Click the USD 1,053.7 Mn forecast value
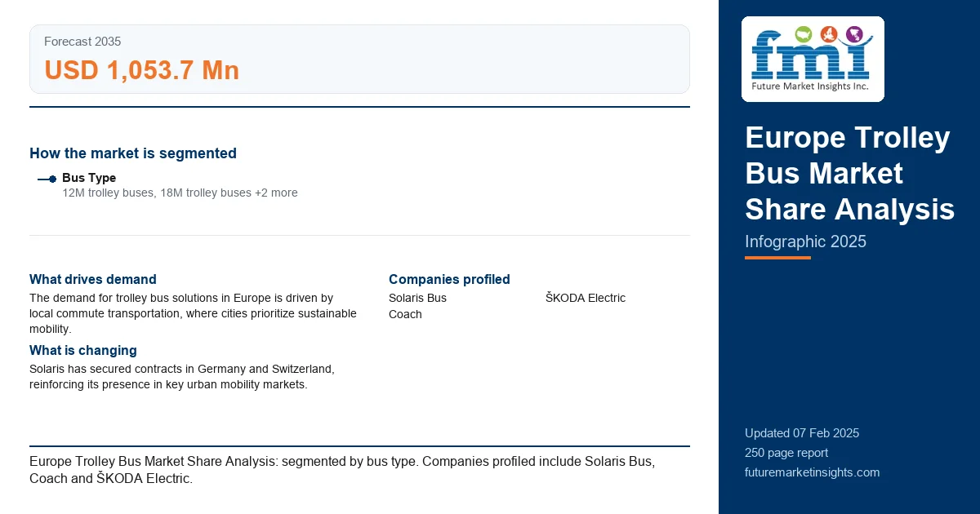The height and width of the screenshot is (514, 980). tap(141, 71)
